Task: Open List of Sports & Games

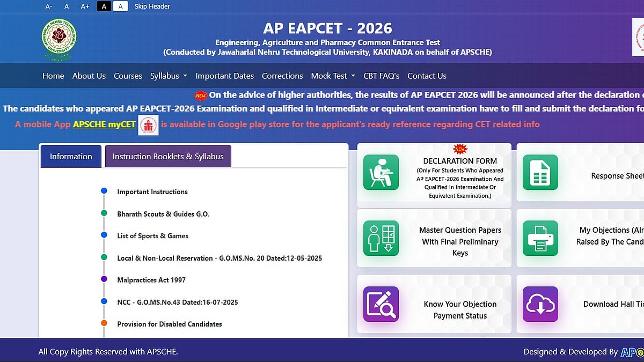Action: point(153,236)
